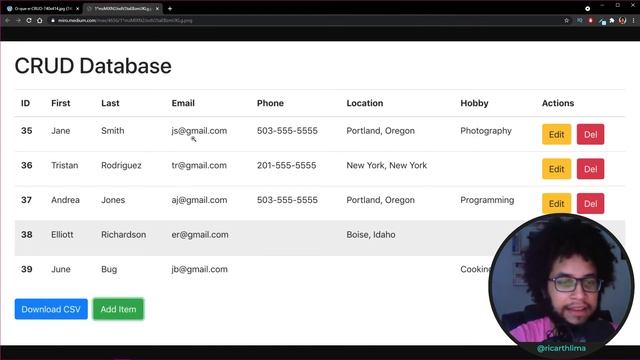
Task: Click the Elliott first name cell
Action: pyautogui.click(x=62, y=235)
